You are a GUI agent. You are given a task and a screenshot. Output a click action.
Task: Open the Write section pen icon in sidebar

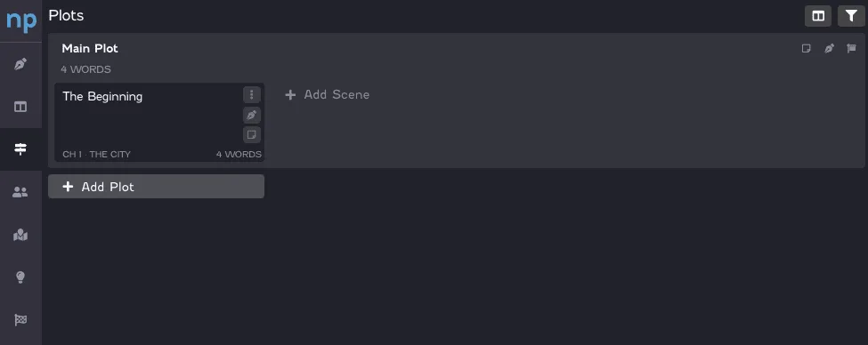click(20, 64)
